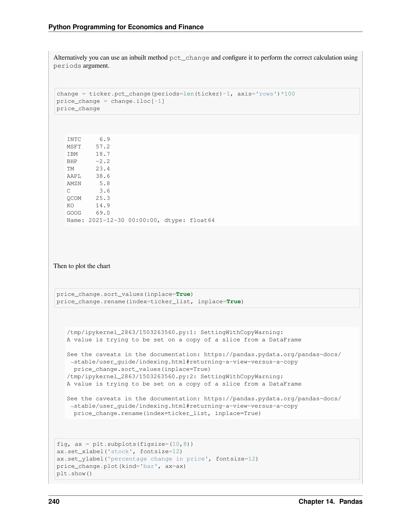Click code line starting 'change = ticker.pct_change'
This screenshot has height=532, width=411.
click(x=176, y=94)
